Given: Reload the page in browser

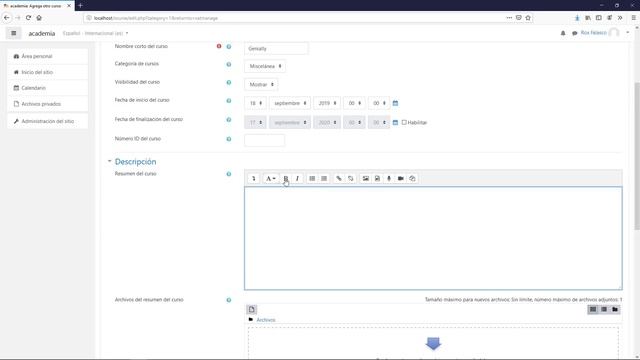Looking at the screenshot, I should click(x=28, y=18).
